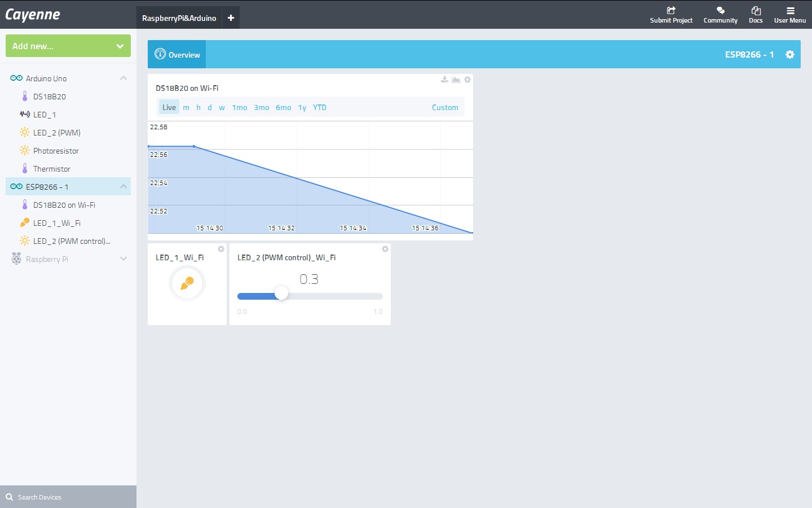Click the unfilled part of PWM slider track
Image resolution: width=812 pixels, height=508 pixels.
336,296
